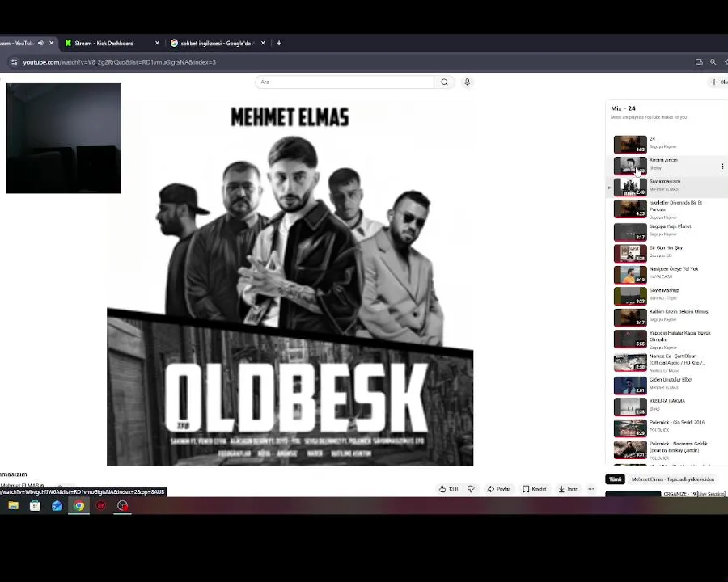Open more actions ellipsis below video

point(590,489)
